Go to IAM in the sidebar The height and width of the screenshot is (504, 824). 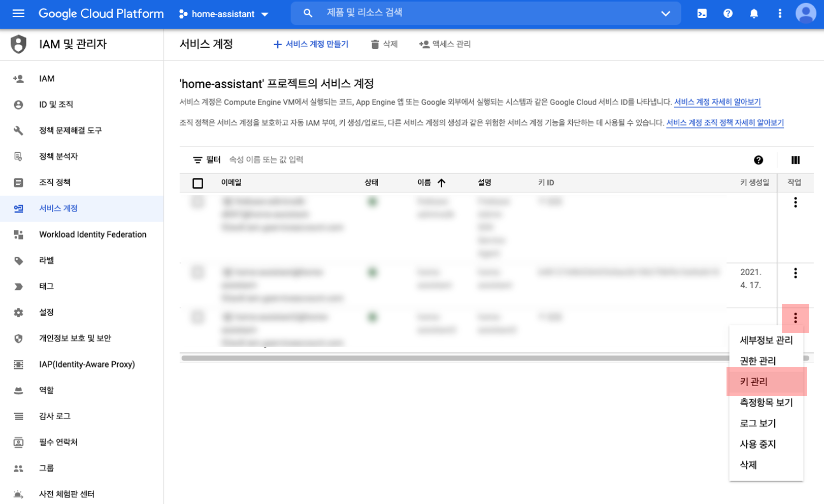point(82,79)
